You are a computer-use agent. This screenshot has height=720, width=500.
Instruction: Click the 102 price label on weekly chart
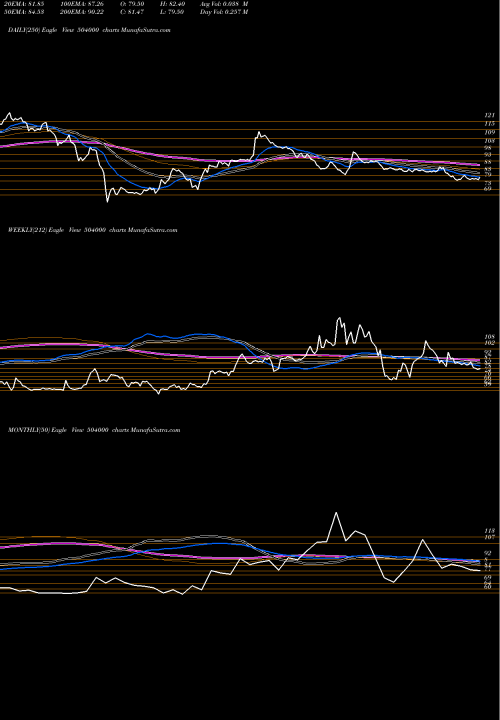click(x=489, y=343)
